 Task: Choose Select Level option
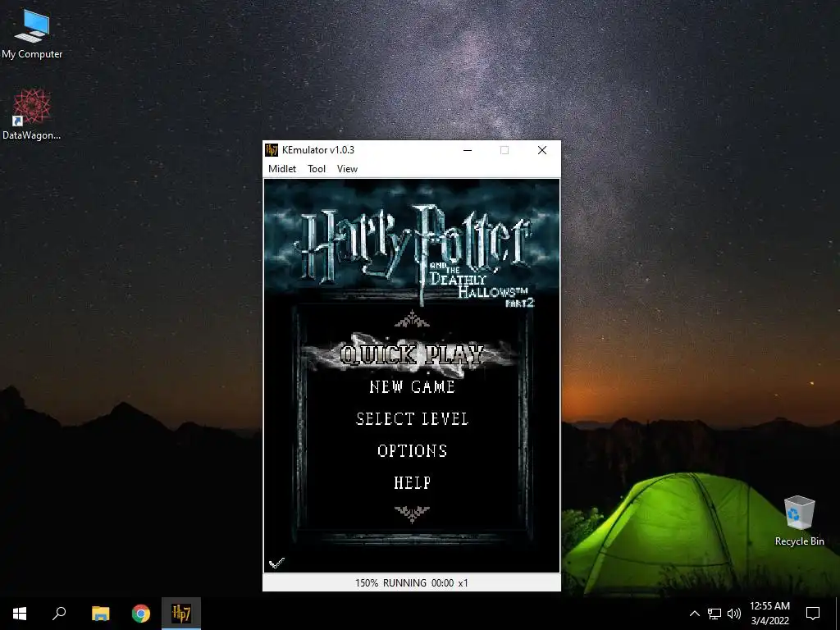click(x=412, y=419)
